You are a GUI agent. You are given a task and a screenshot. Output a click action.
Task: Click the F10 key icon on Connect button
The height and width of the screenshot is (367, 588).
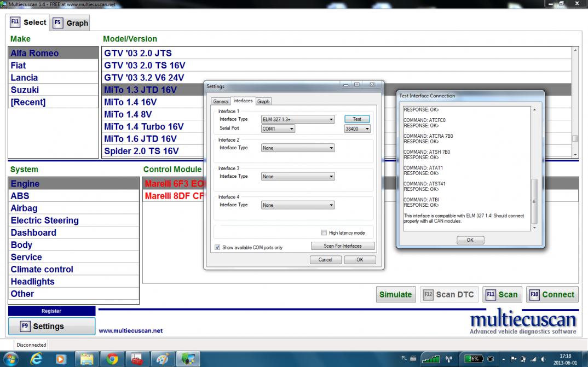pos(534,294)
